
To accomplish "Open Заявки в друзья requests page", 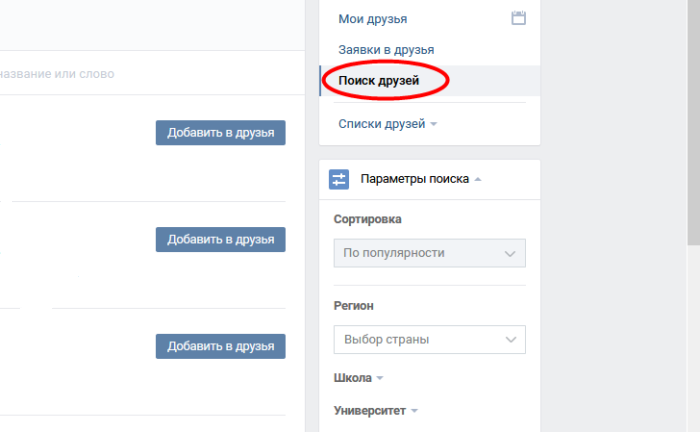I will [x=386, y=50].
